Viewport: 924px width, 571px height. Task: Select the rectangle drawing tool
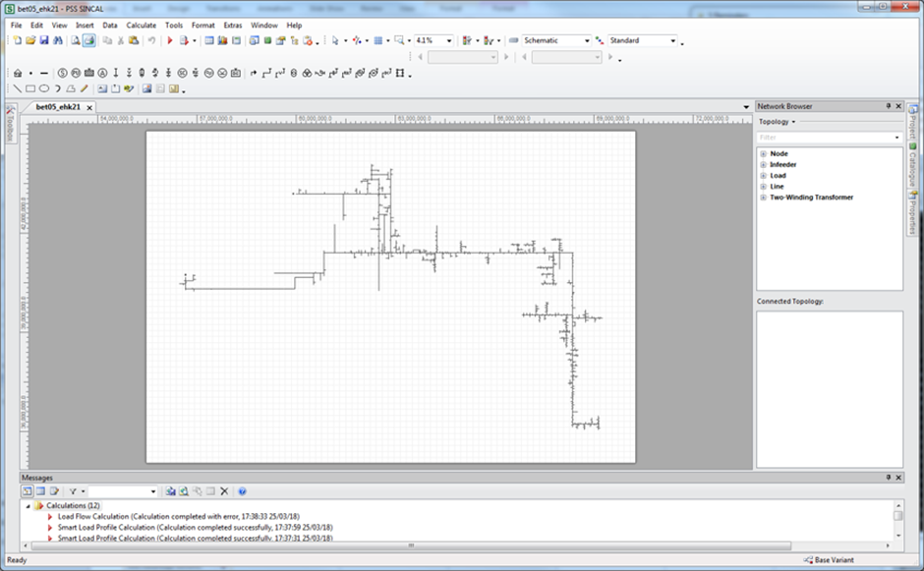30,88
